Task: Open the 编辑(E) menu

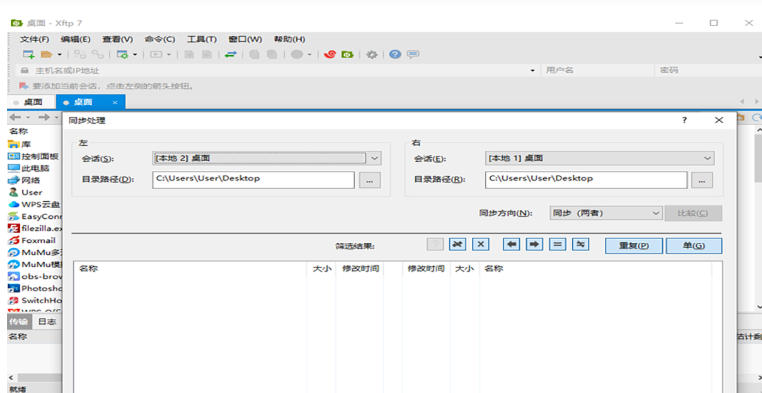Action: point(76,39)
